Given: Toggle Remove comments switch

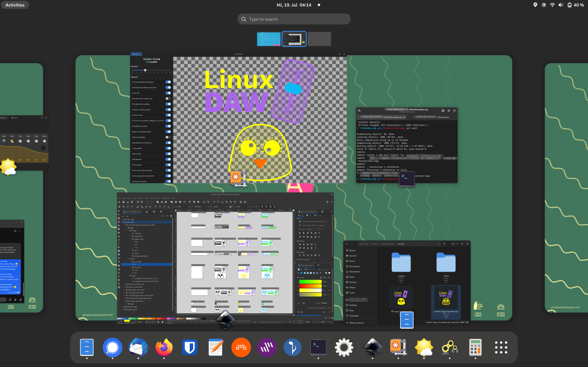Looking at the screenshot, I should point(168,181).
